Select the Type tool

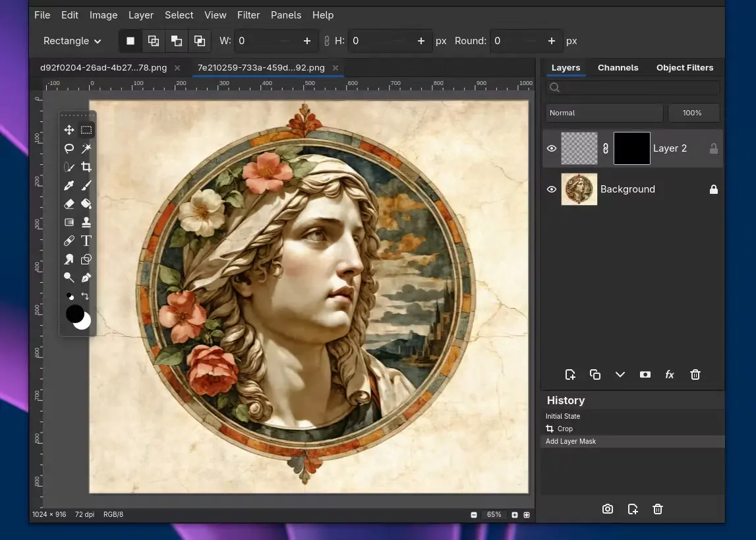86,241
